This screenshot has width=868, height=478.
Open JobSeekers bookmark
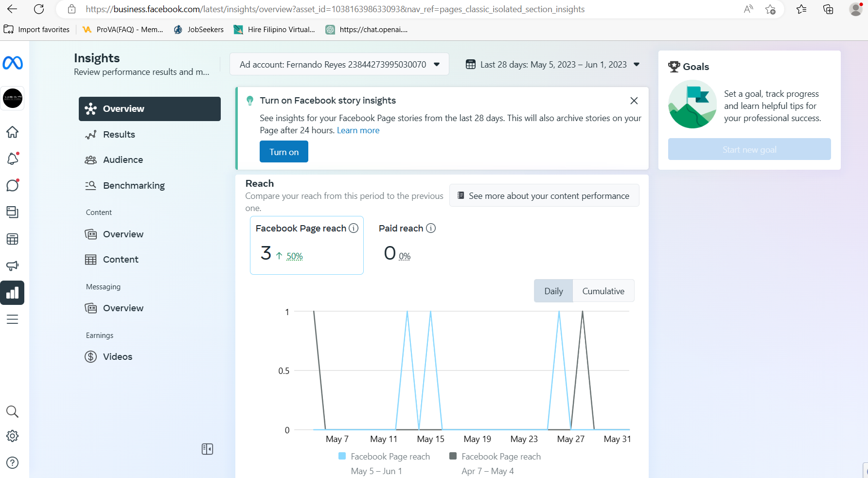tap(199, 30)
